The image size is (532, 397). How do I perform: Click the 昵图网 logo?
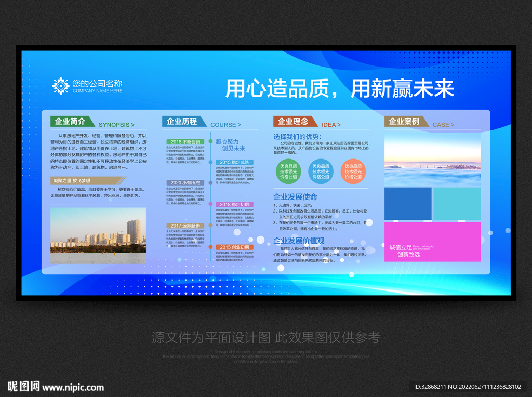23,387
